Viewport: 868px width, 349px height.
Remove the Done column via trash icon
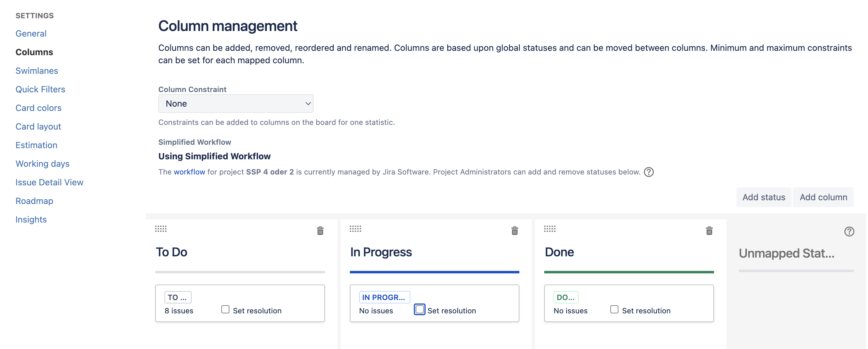(709, 231)
